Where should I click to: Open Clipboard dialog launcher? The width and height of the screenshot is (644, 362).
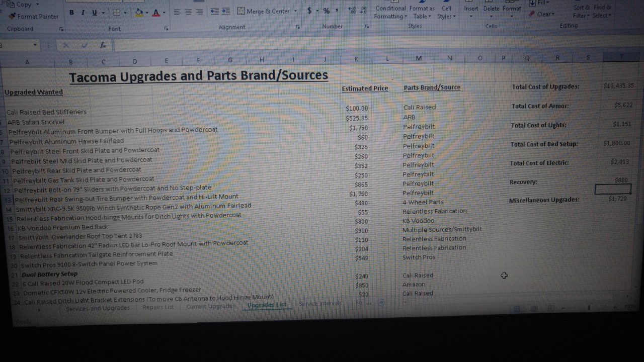pyautogui.click(x=61, y=29)
